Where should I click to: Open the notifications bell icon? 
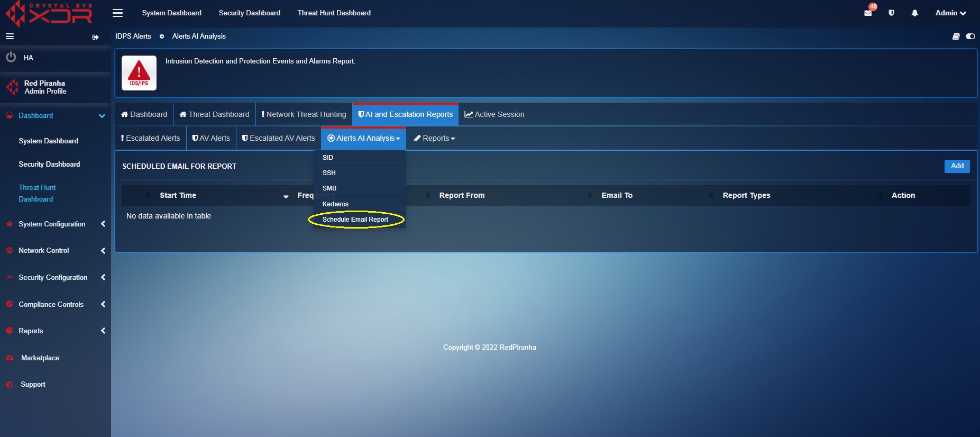point(914,13)
